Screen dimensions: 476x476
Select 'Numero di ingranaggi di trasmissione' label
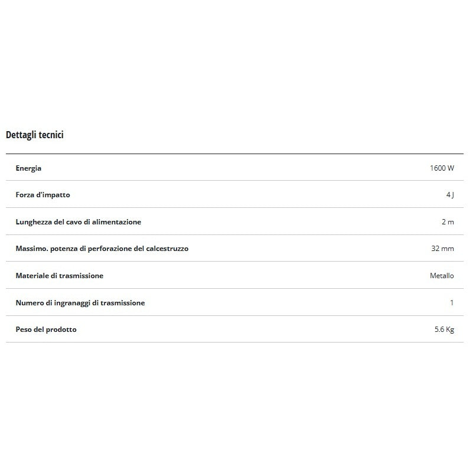click(x=80, y=303)
